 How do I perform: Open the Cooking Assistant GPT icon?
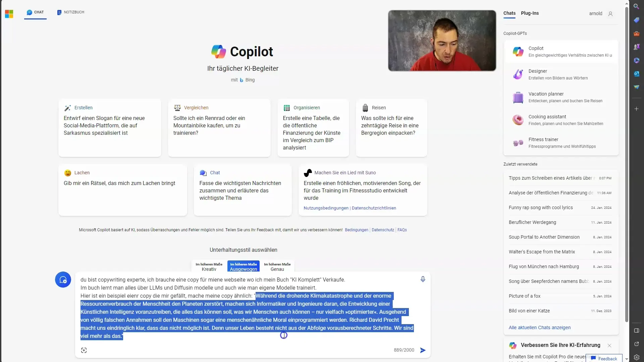517,119
